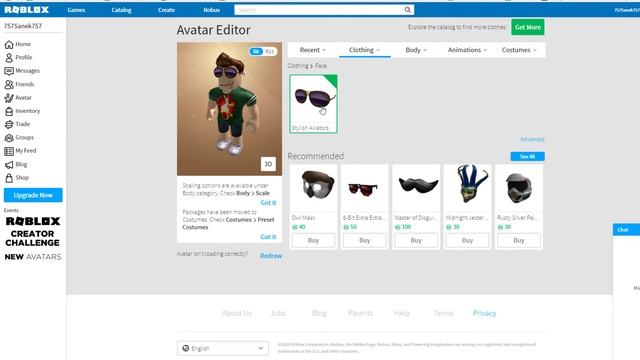Open Games in the top navigation
The width and height of the screenshot is (640, 360).
[76, 10]
